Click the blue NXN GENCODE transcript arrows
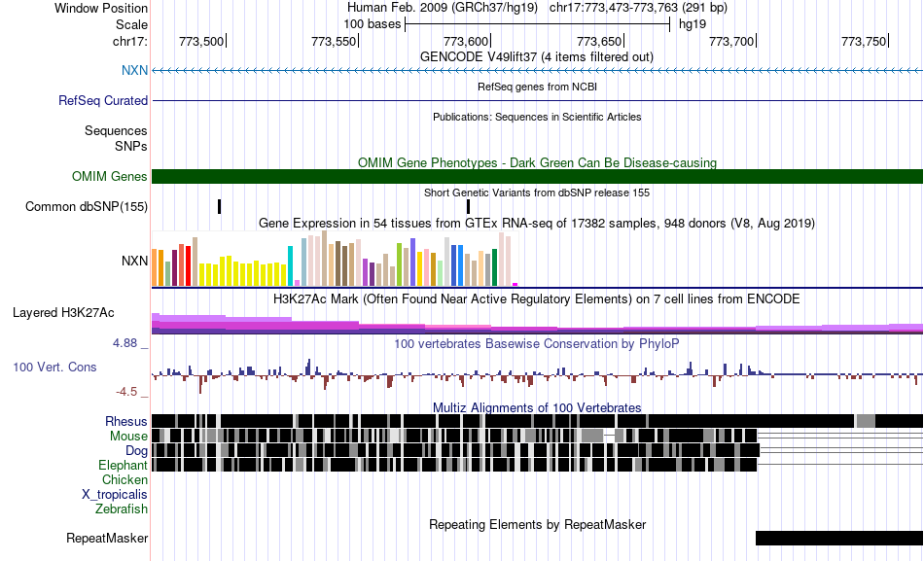Viewport: 924px width, 561px height. [538, 71]
